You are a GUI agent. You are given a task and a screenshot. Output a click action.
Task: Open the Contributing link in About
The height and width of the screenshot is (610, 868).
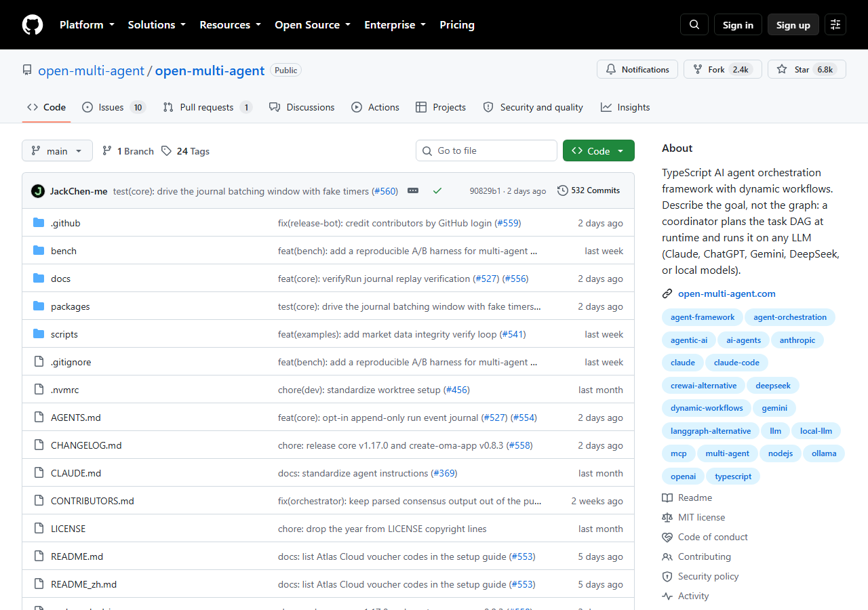click(705, 556)
